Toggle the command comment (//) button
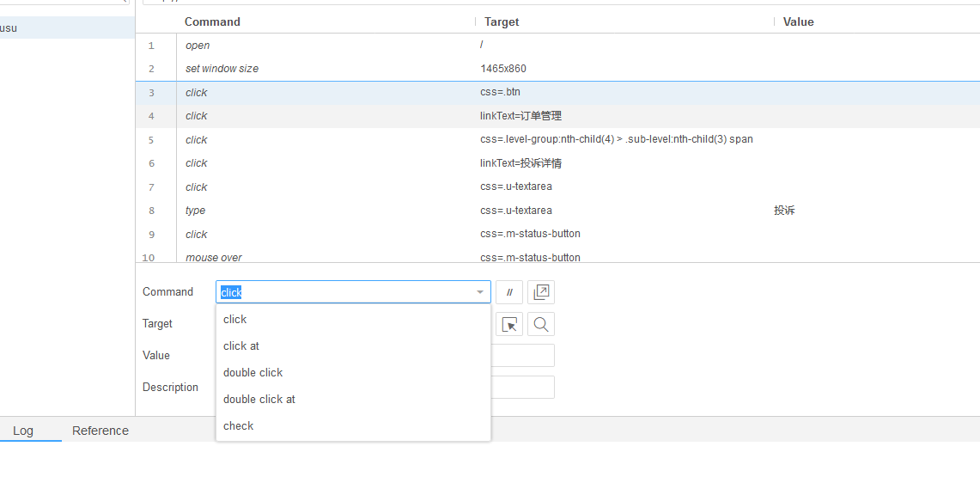 coord(509,292)
